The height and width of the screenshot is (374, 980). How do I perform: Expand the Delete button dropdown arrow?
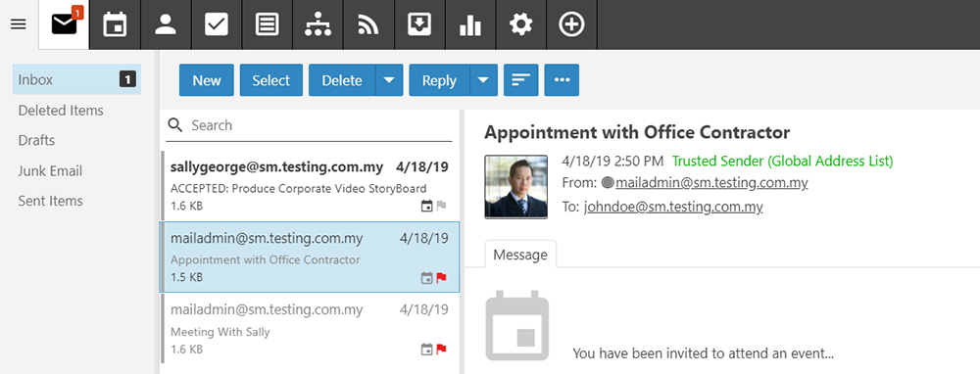coord(389,80)
